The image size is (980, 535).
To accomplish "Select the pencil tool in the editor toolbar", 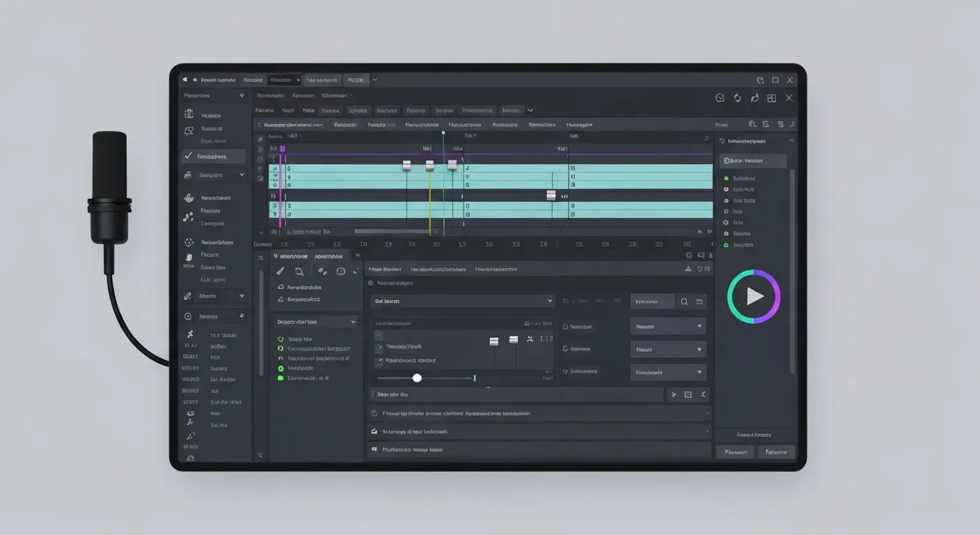I will tap(280, 270).
